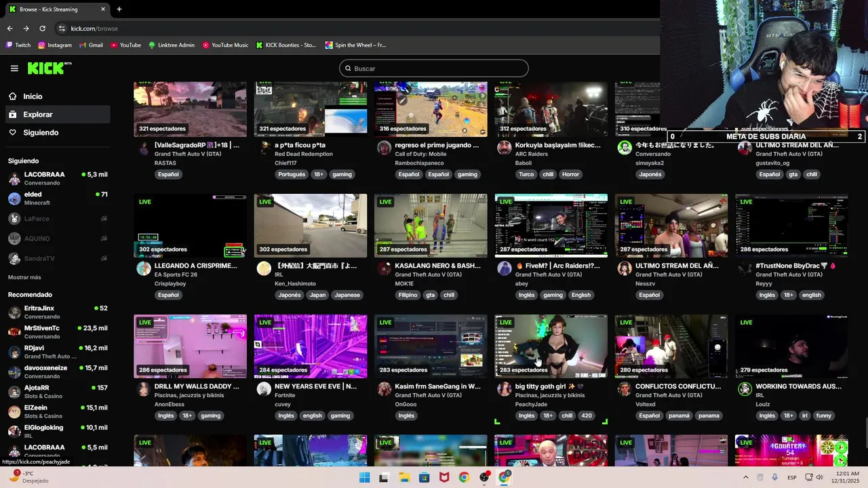
Task: Click Turco tag under Baboli stream
Action: click(x=526, y=174)
